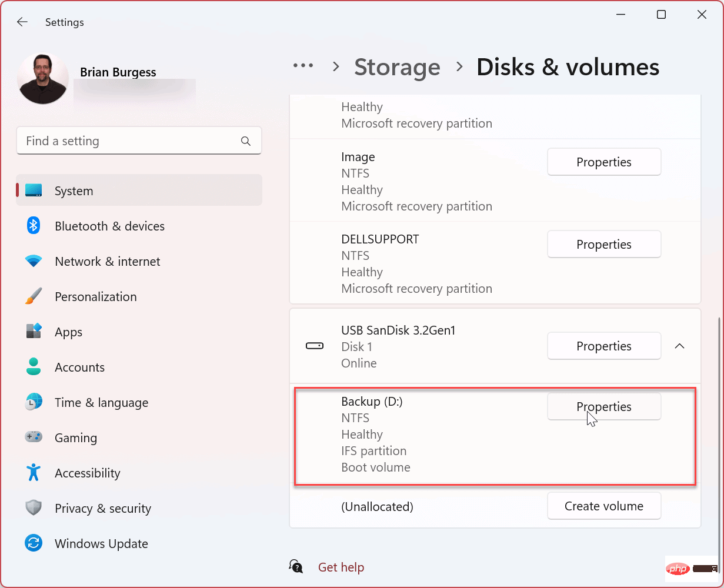Maximize the Settings window

(661, 15)
